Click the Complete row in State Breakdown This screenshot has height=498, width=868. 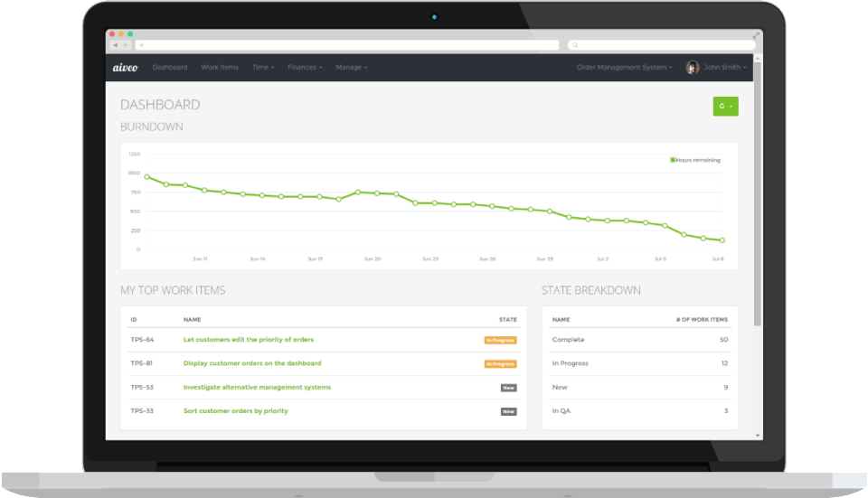pos(640,340)
